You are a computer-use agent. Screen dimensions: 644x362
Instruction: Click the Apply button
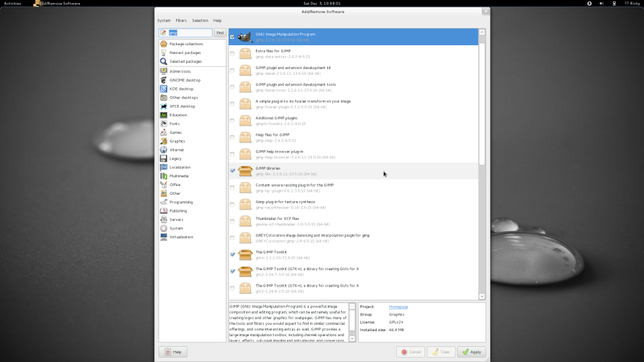[x=472, y=351]
